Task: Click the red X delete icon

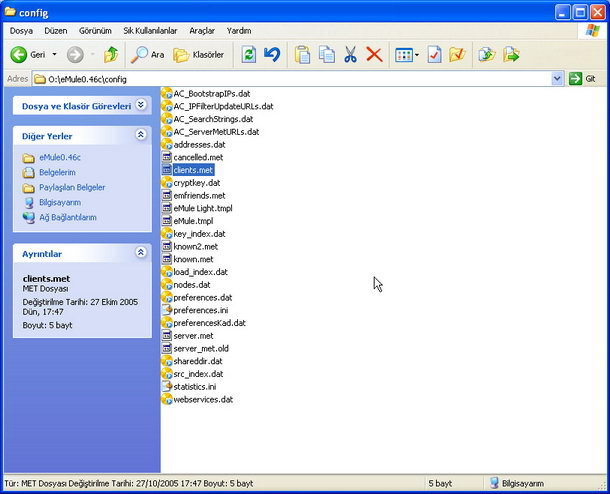Action: click(374, 55)
